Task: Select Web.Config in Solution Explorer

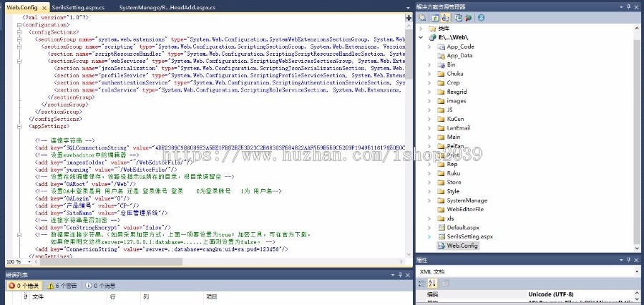Action: 462,246
